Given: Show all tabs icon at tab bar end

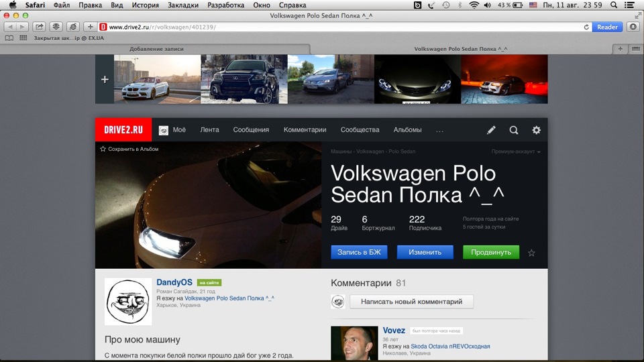Looking at the screenshot, I should point(635,49).
